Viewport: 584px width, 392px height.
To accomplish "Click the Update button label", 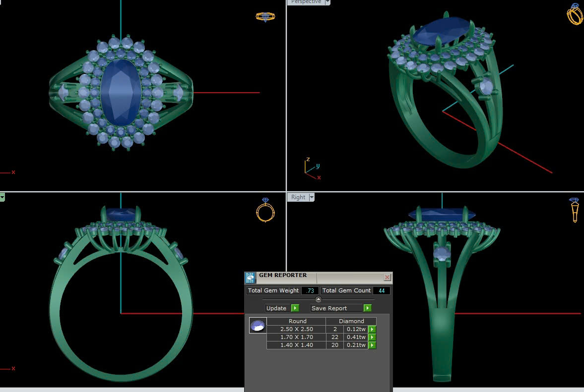I will point(276,308).
